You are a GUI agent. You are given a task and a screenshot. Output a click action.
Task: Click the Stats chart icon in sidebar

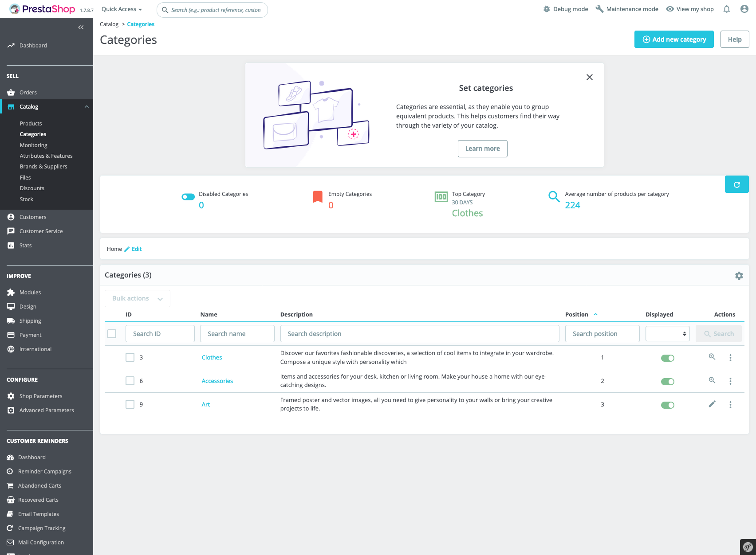click(x=11, y=245)
